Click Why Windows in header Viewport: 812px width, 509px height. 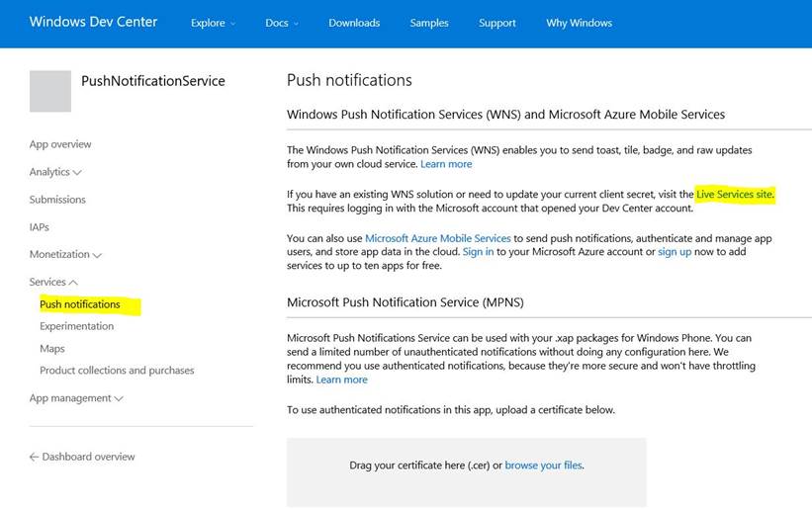(x=579, y=23)
